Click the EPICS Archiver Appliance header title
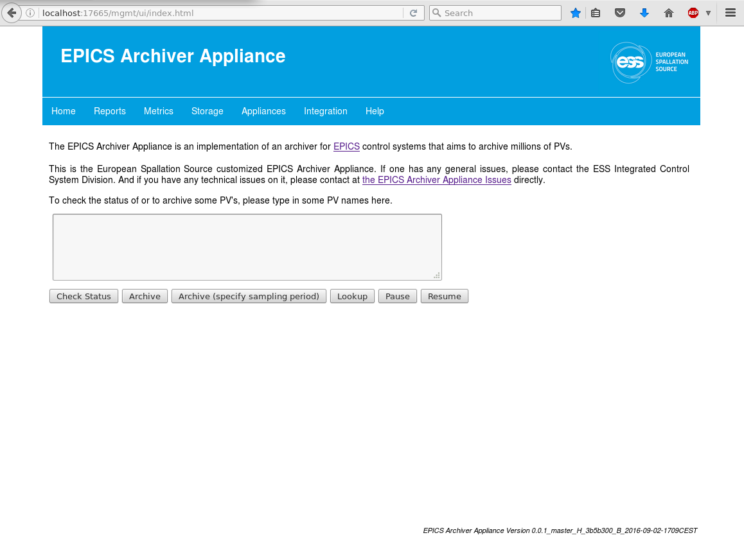The width and height of the screenshot is (744, 560). coord(173,56)
